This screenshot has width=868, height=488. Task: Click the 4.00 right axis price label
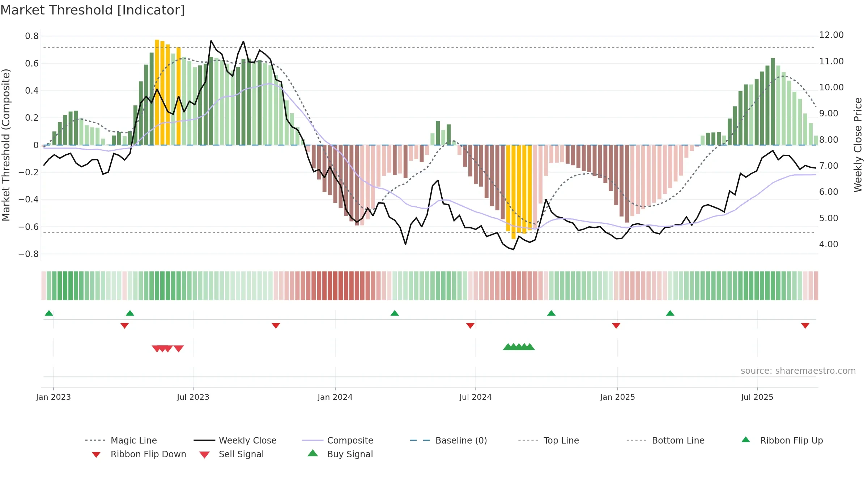[x=829, y=244]
